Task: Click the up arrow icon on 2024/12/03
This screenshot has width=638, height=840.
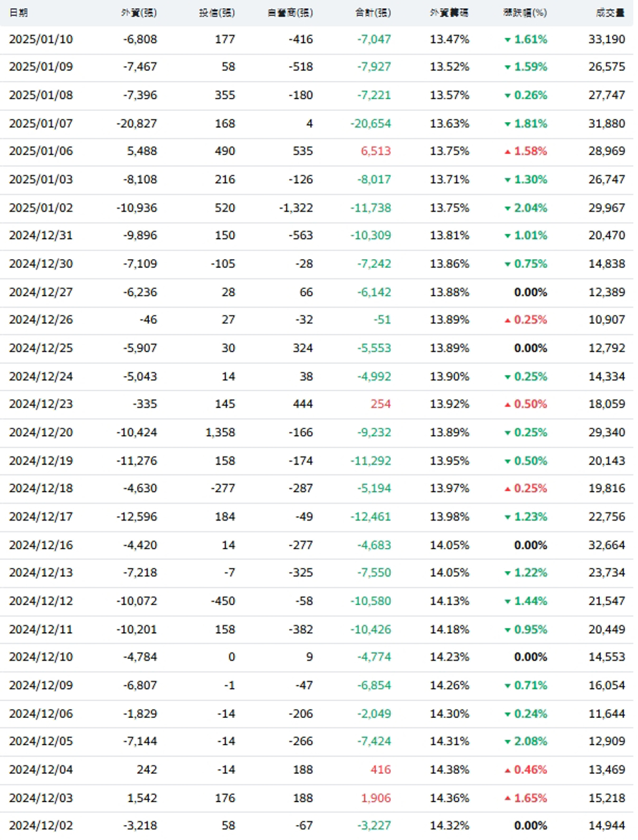Action: pos(508,798)
